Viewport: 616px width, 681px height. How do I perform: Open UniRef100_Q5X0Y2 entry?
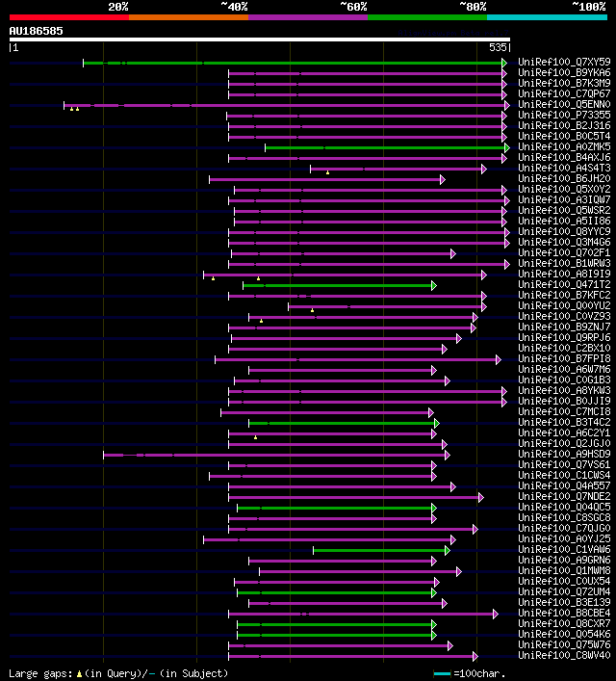tap(564, 190)
